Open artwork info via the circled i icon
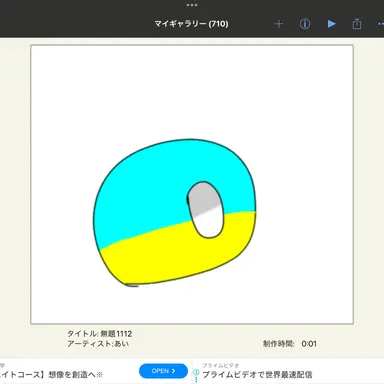This screenshot has height=384, width=384. click(305, 24)
